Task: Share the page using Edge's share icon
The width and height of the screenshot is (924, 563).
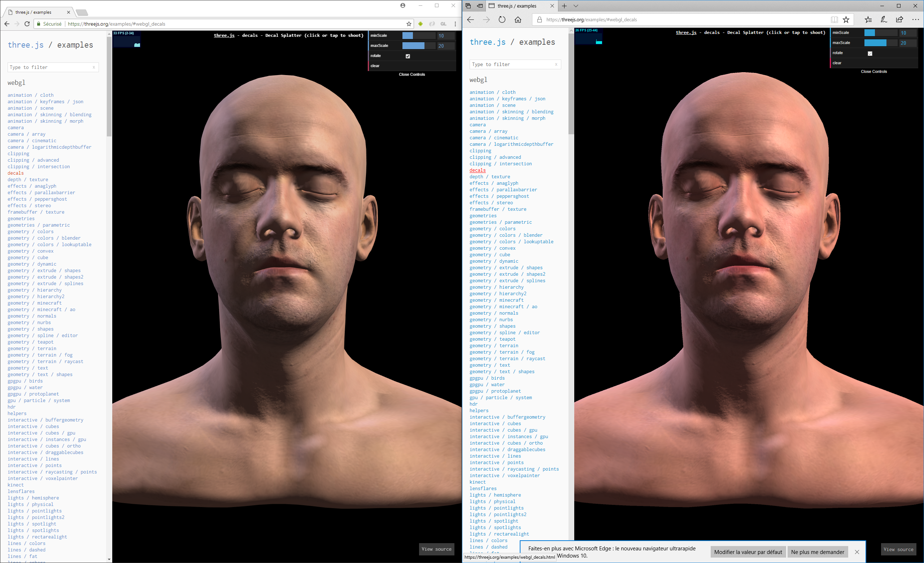Action: [899, 19]
